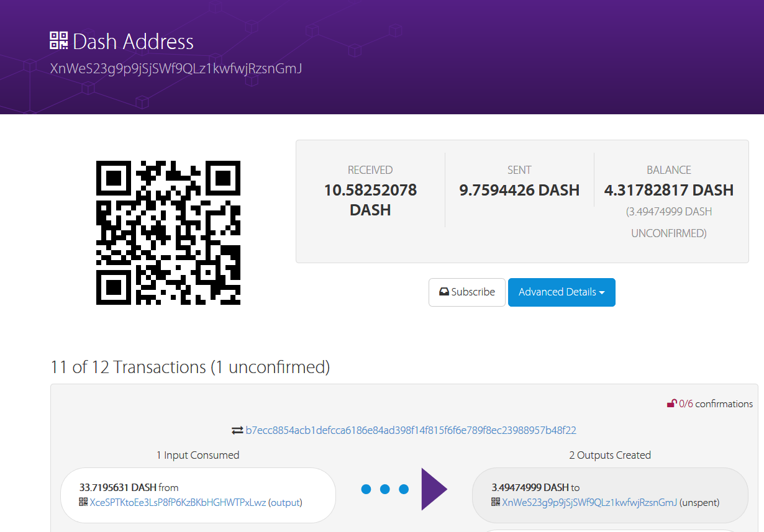Click the QR icon beside XceSPTKtoEe3 input address
The image size is (764, 532).
[83, 502]
